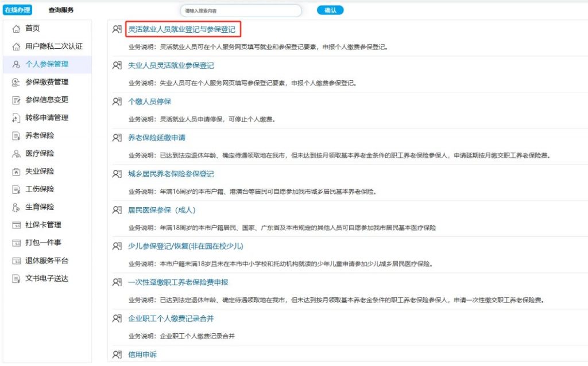Open 失业人员灵活就业参保登记 link
588x366 pixels.
click(x=171, y=65)
